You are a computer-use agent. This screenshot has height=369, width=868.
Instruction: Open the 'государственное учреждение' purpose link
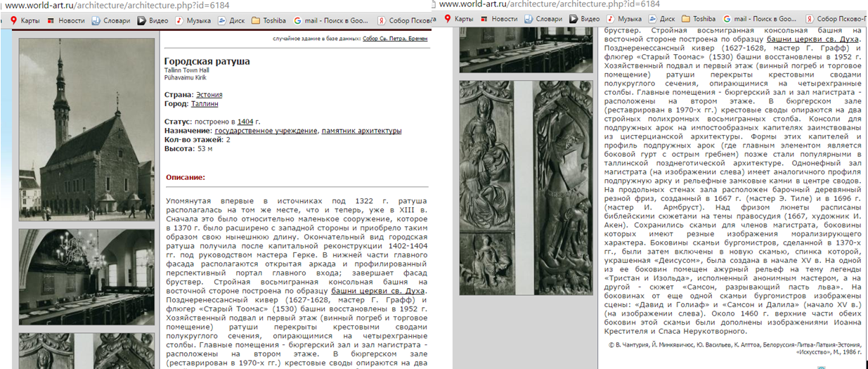266,131
